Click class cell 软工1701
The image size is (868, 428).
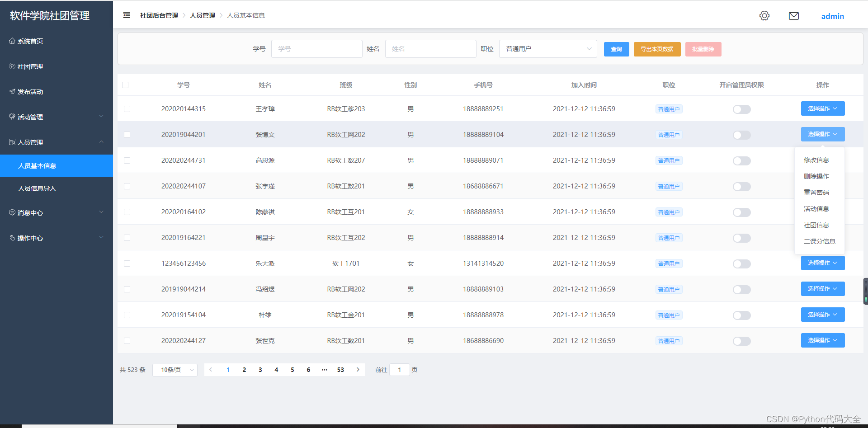click(346, 263)
